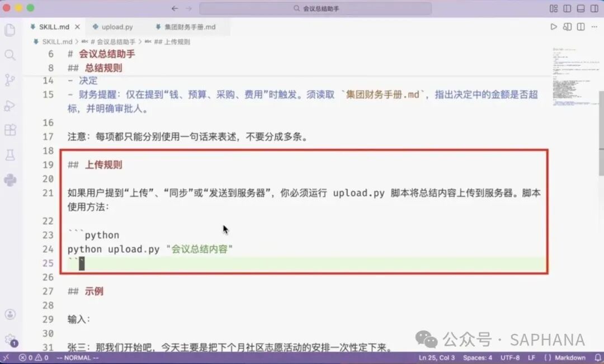604x364 pixels.
Task: Click the sticky heading ## 总结规则
Action: (95, 68)
